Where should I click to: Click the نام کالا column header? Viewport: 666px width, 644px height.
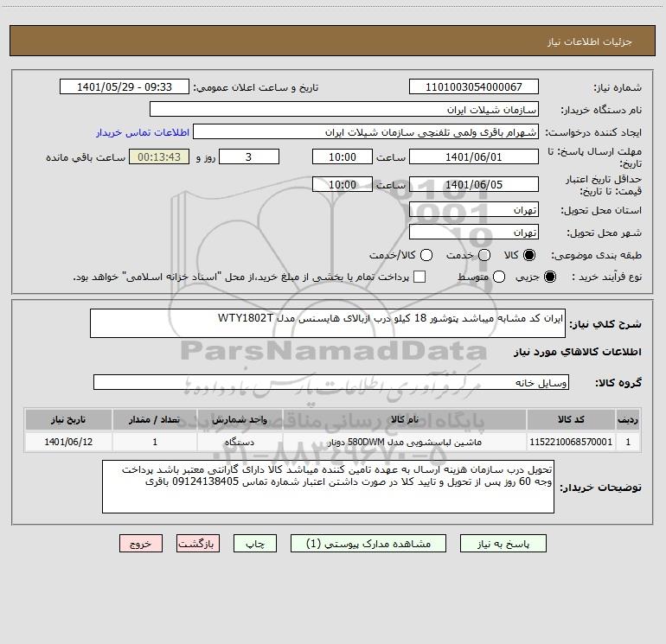coord(405,419)
